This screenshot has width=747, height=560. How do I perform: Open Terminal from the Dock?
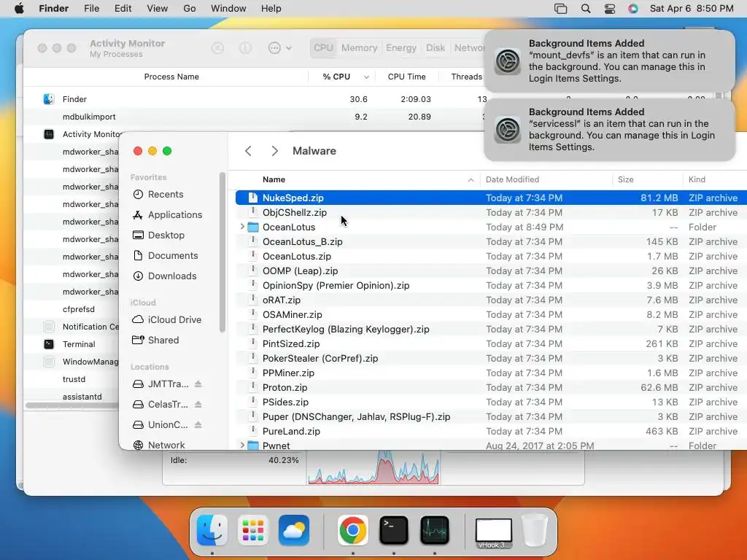click(393, 530)
